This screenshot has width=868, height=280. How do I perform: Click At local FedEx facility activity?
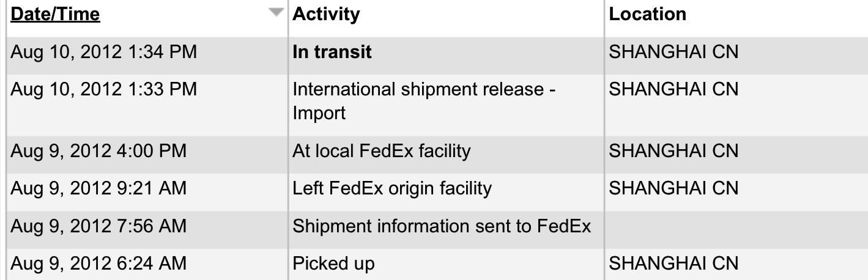pos(382,150)
